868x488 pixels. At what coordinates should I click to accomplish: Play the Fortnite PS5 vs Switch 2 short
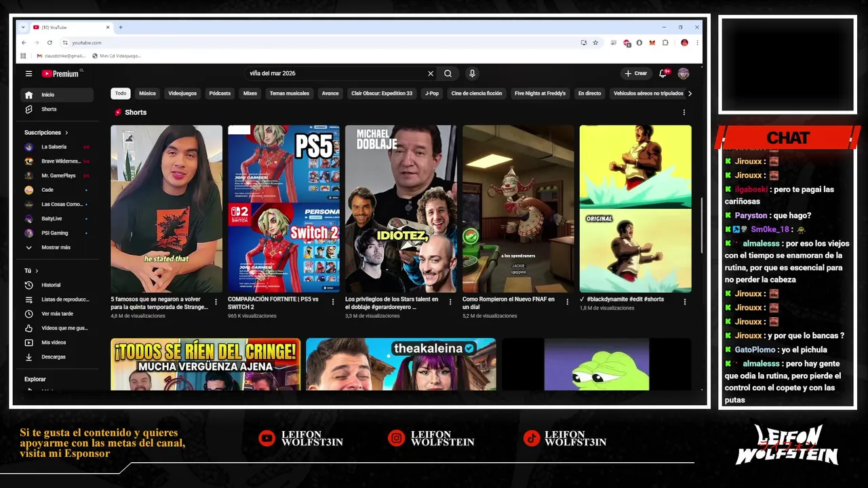click(x=283, y=209)
